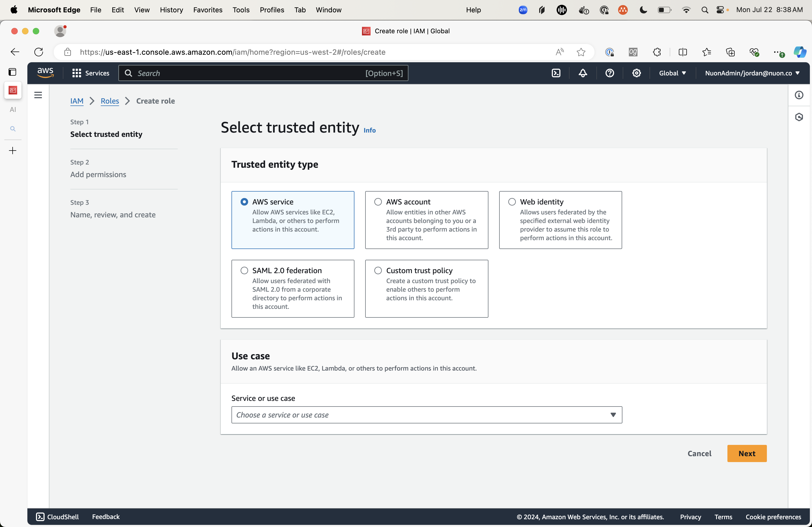812x527 pixels.
Task: Open the Services grid menu
Action: point(90,73)
